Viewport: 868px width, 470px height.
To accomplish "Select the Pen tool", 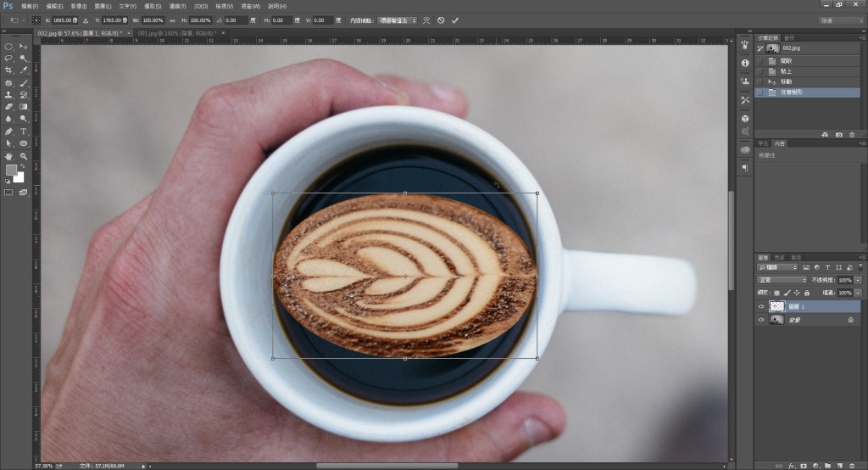I will tap(8, 132).
